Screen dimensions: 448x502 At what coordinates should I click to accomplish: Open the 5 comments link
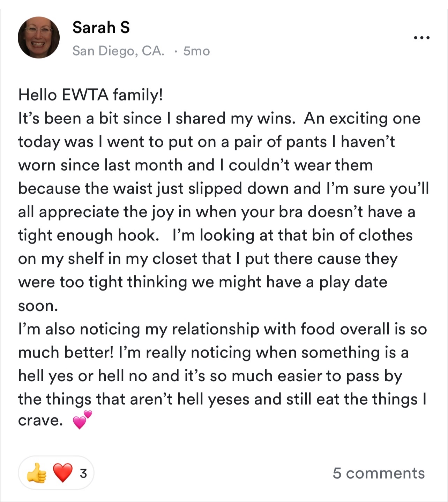pos(379,473)
